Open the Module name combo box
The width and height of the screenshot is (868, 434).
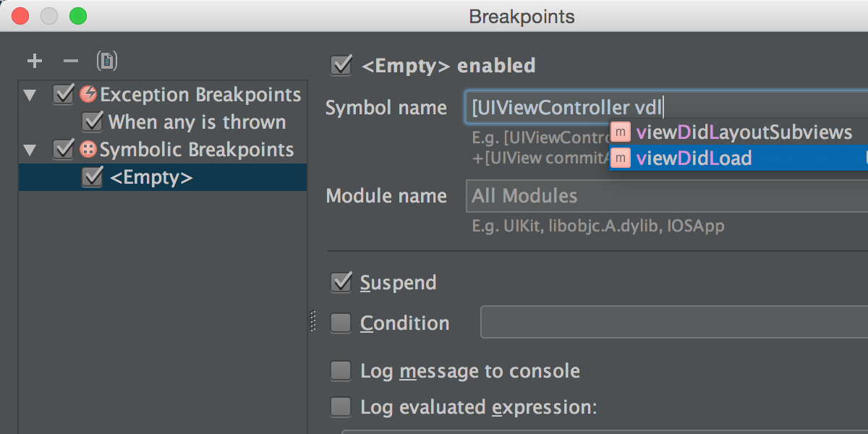tap(665, 196)
